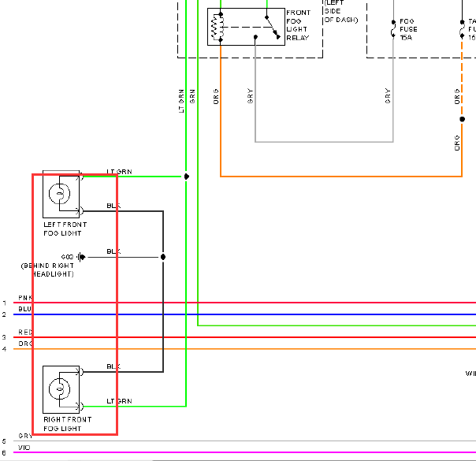The width and height of the screenshot is (476, 461).
Task: Click the BLK label at the right front fog light
Action: [x=113, y=366]
